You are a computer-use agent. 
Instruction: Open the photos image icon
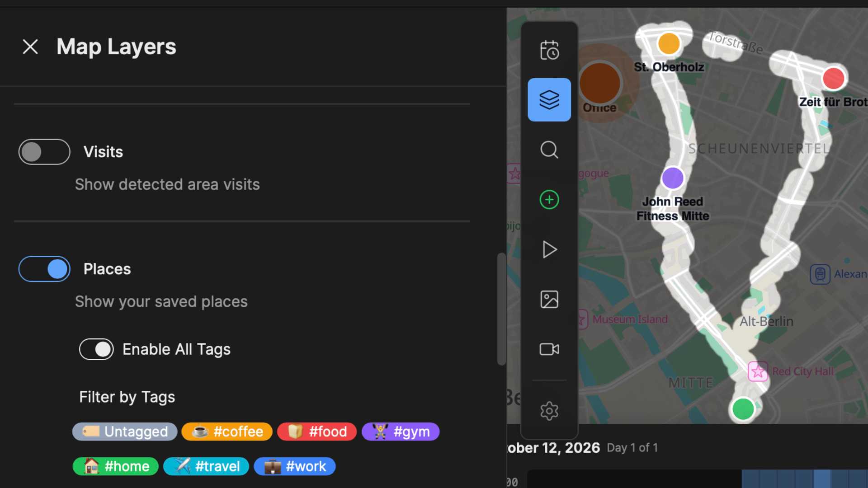(549, 300)
